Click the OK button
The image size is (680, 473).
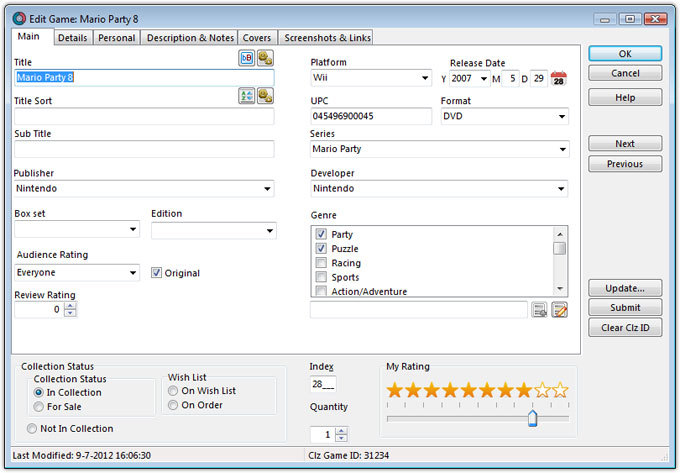pos(625,54)
